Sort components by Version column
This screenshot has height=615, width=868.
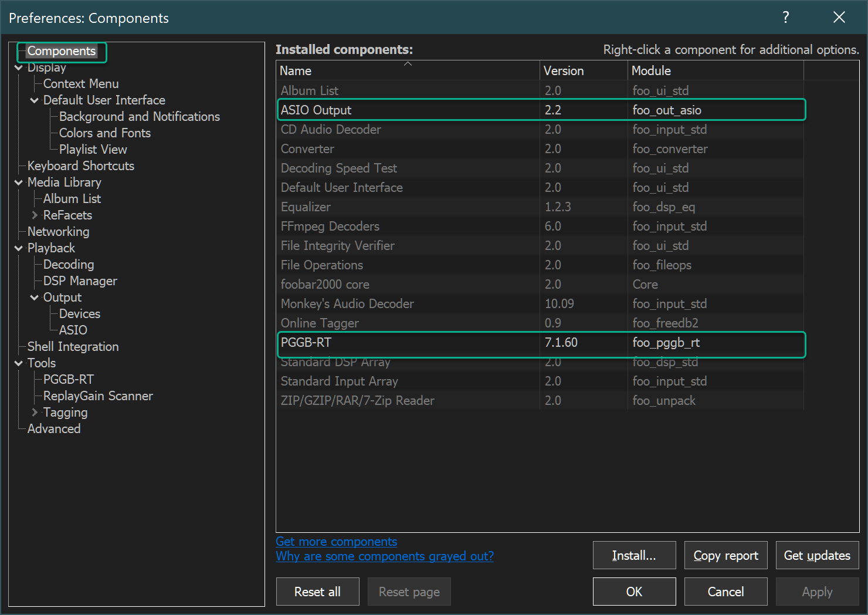tap(584, 70)
